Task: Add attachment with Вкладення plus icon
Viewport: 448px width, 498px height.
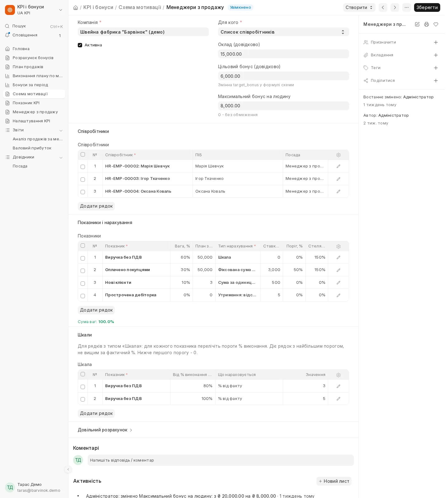Action: pyautogui.click(x=436, y=55)
